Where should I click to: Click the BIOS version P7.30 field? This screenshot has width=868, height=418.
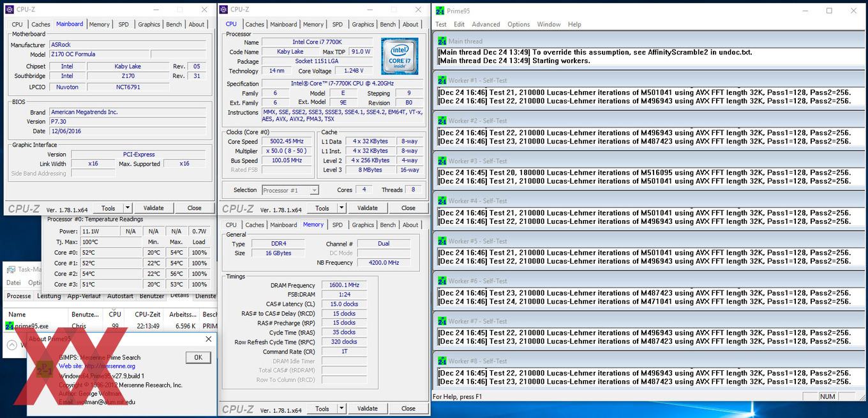click(x=128, y=121)
